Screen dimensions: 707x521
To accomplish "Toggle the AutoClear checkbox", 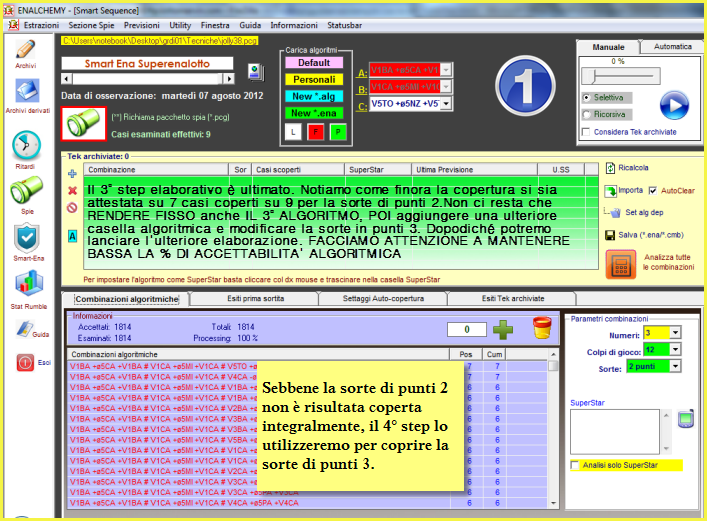I will pos(653,191).
